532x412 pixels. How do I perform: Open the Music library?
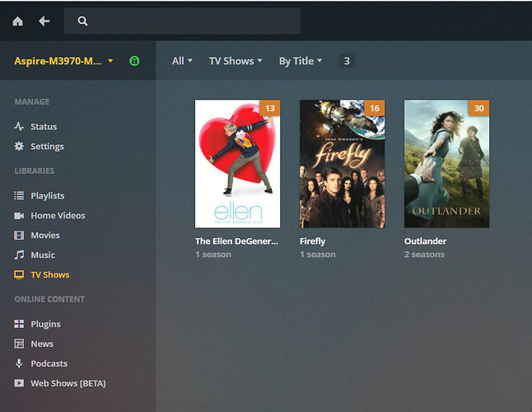tap(43, 255)
